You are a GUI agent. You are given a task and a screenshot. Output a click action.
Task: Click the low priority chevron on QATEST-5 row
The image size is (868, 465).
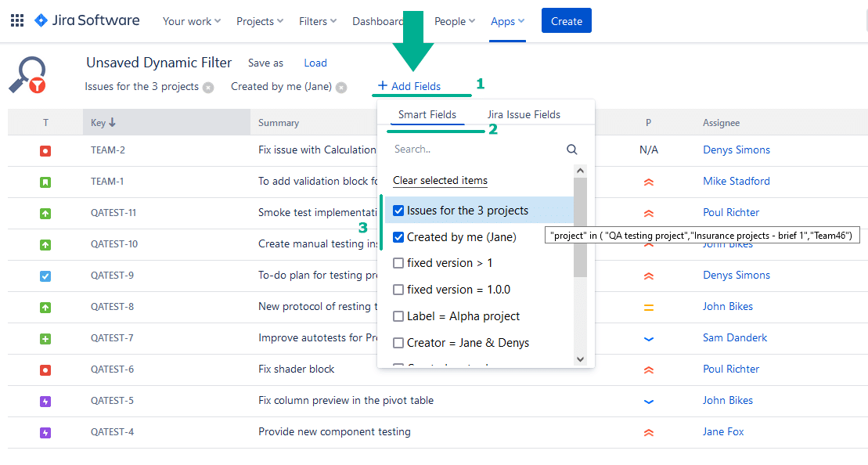click(x=648, y=400)
